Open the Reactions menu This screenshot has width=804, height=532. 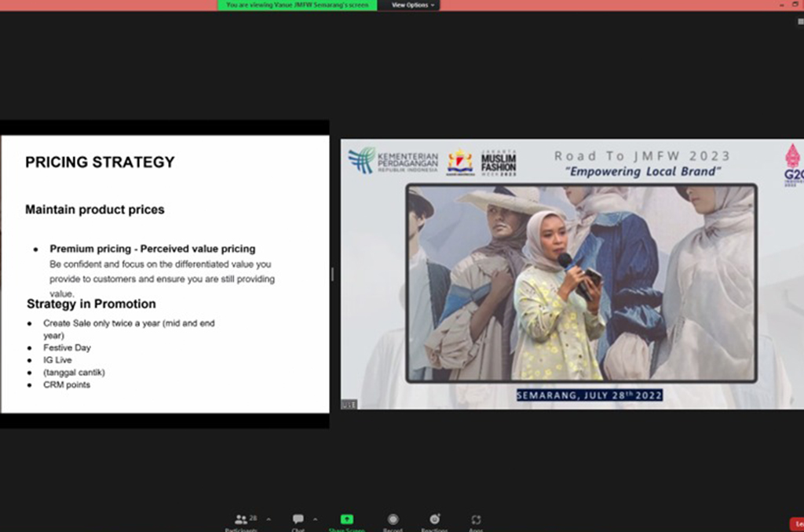(434, 520)
